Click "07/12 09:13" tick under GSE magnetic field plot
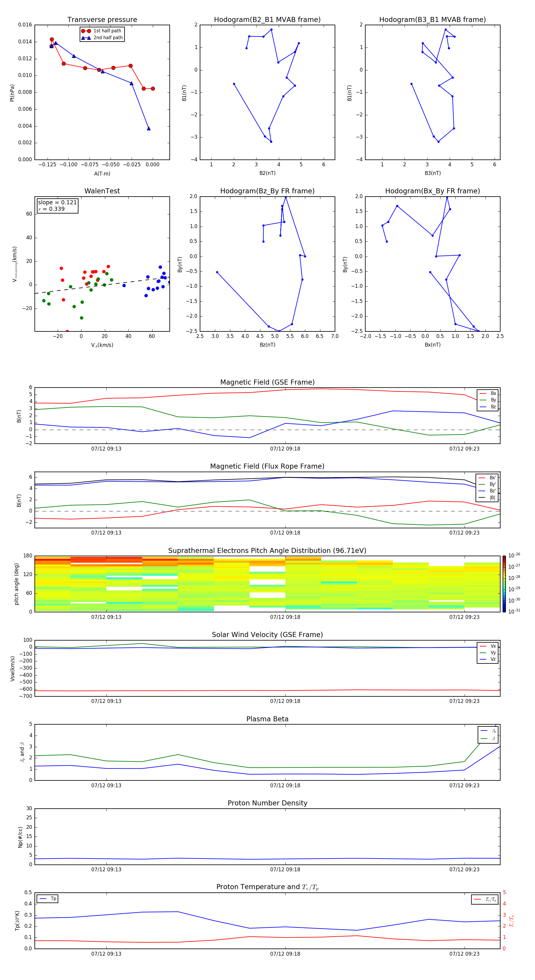 click(x=106, y=449)
